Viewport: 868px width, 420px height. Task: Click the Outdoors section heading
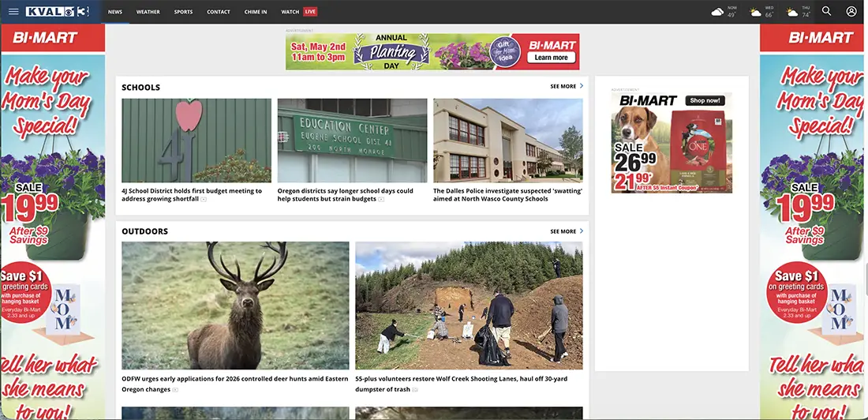pyautogui.click(x=144, y=231)
